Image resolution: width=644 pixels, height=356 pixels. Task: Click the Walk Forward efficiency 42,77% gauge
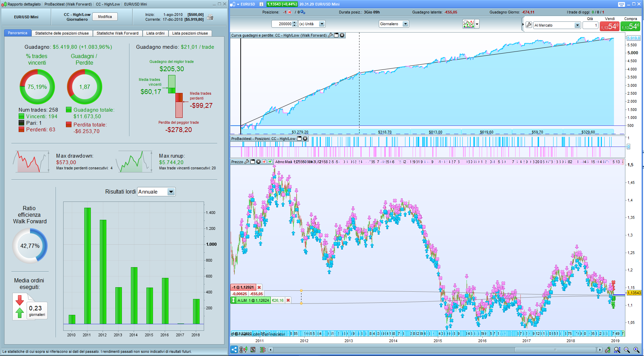30,246
